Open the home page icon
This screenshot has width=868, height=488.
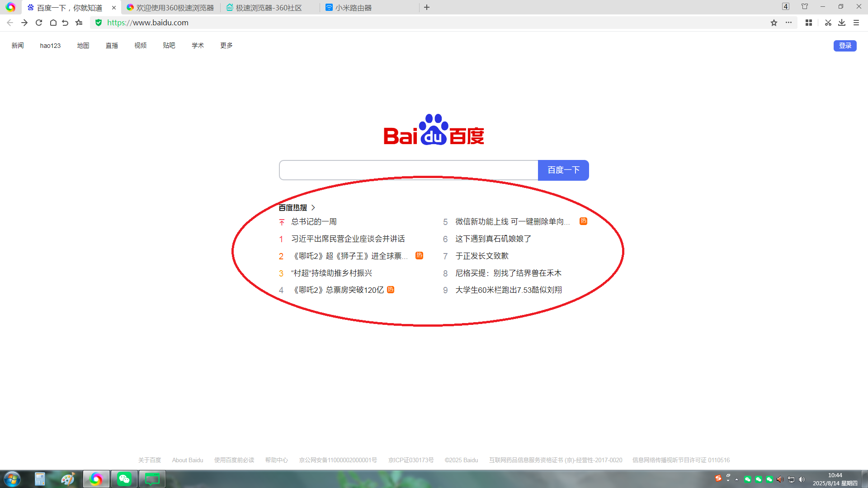[53, 23]
